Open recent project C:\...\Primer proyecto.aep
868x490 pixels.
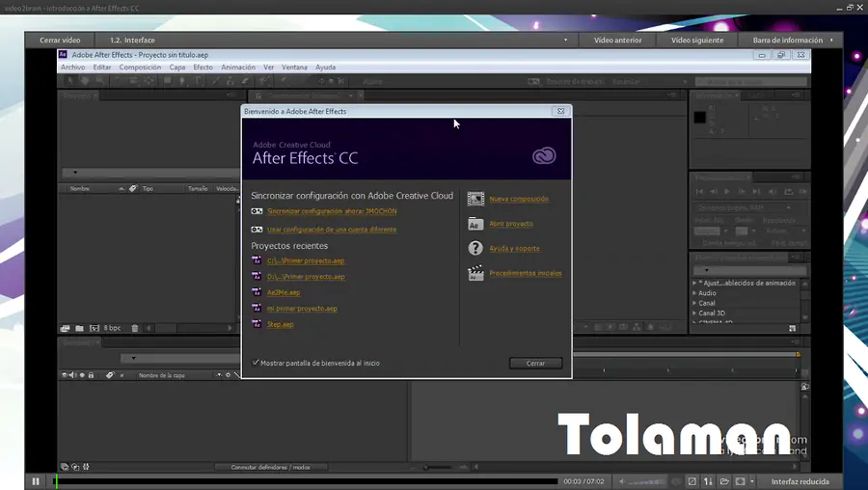306,260
